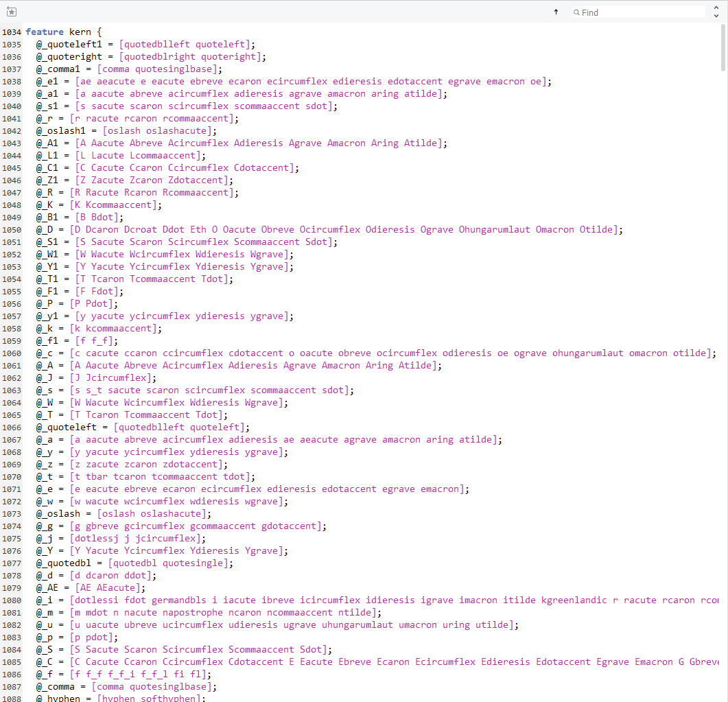Select line number 1080 in the gutter
Viewport: 728px width, 702px height.
tap(11, 600)
